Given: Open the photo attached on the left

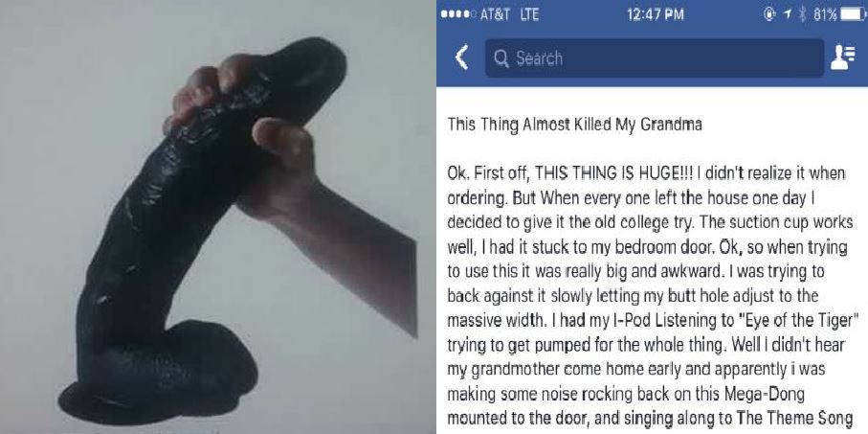Looking at the screenshot, I should click(x=210, y=217).
